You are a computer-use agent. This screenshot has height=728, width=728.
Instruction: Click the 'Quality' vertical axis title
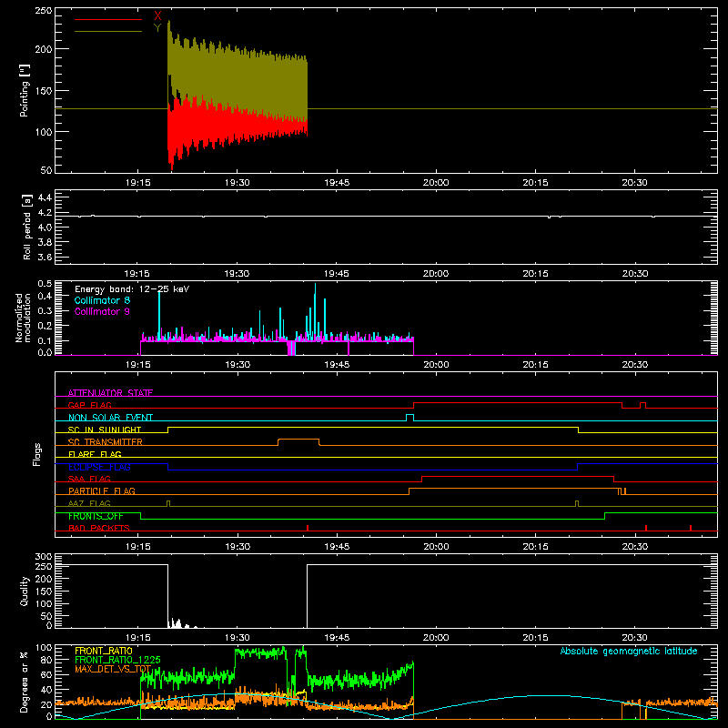click(25, 591)
